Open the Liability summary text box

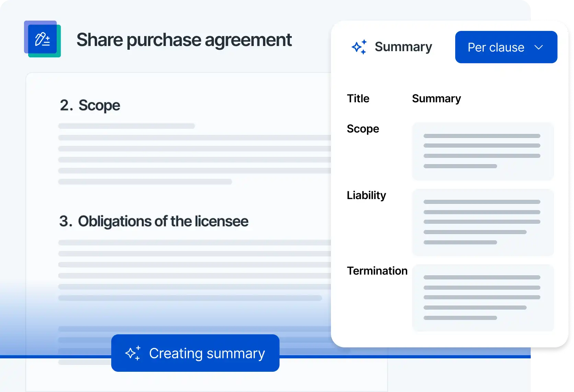[x=483, y=222]
